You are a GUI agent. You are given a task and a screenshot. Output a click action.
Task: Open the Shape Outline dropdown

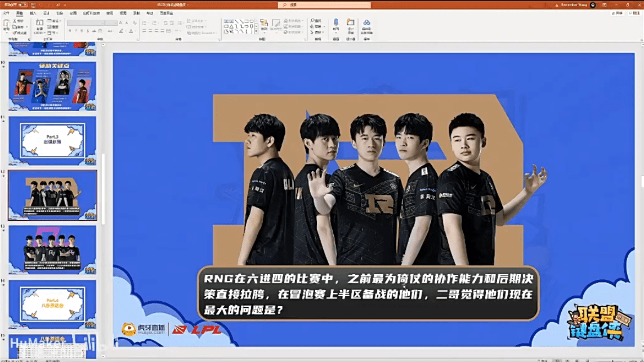(293, 26)
